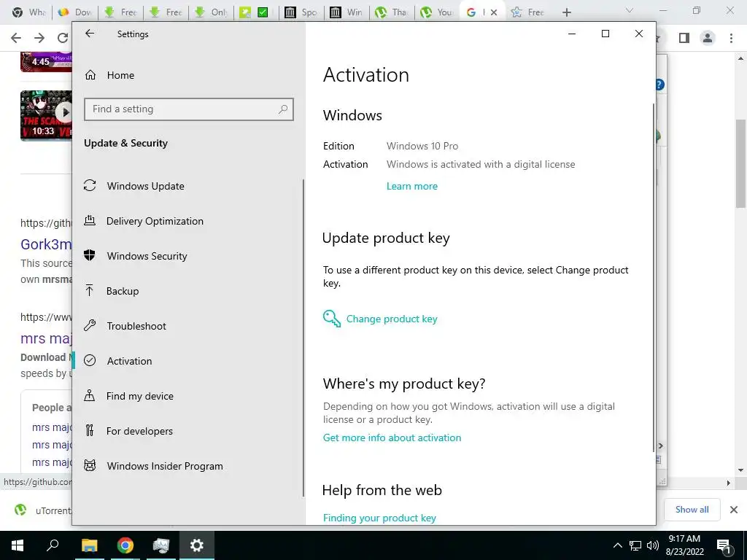Open Settings Home

120,75
